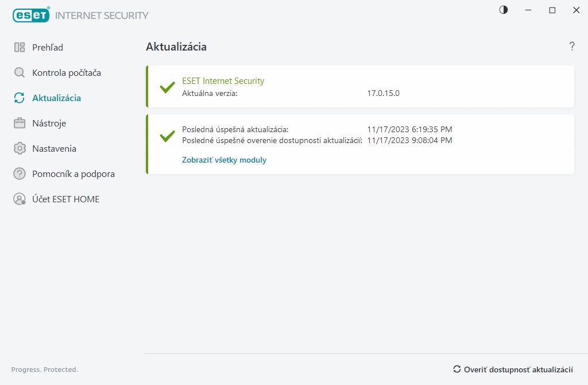This screenshot has width=588, height=385.
Task: Open the Prehľad menu section
Action: [x=48, y=48]
